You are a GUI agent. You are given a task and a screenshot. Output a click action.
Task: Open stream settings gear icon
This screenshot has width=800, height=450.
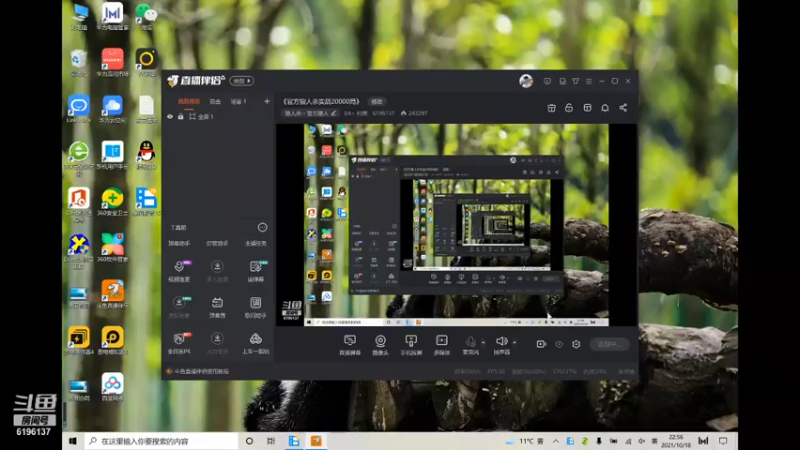coord(576,344)
